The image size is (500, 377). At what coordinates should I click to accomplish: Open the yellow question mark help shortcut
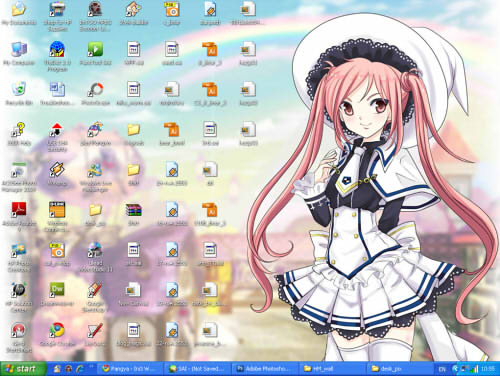[19, 129]
